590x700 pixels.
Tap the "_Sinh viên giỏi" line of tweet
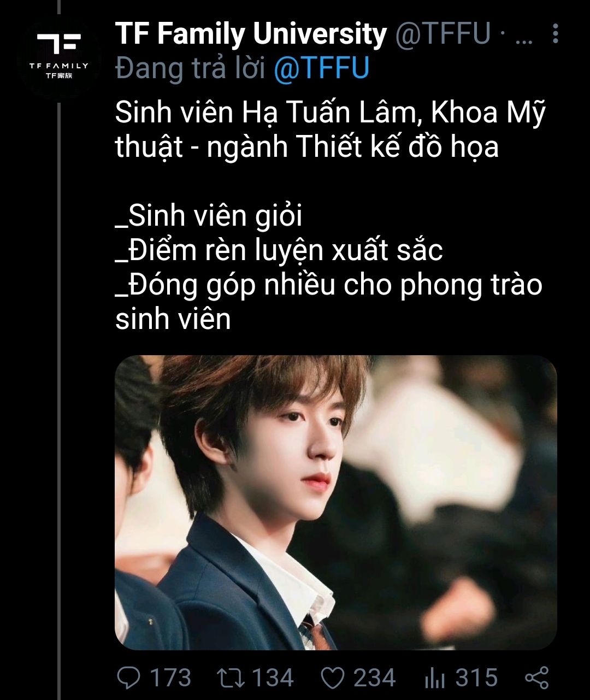209,216
